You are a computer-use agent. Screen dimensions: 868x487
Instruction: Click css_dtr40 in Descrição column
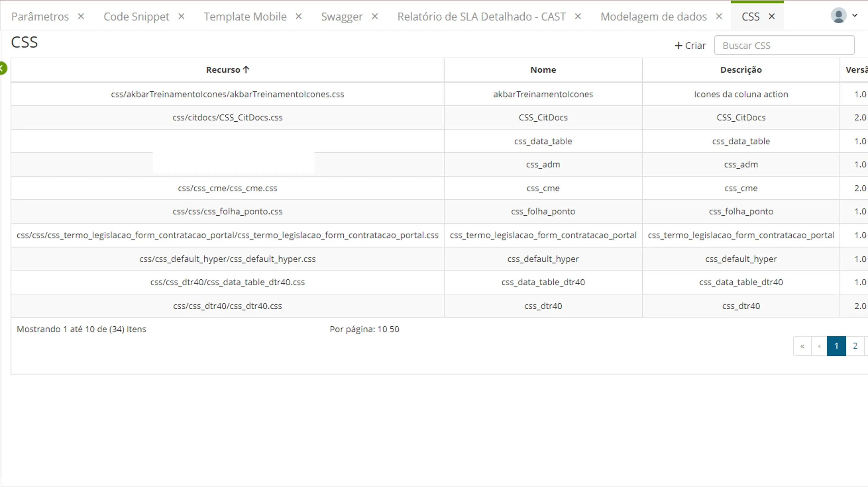click(741, 306)
